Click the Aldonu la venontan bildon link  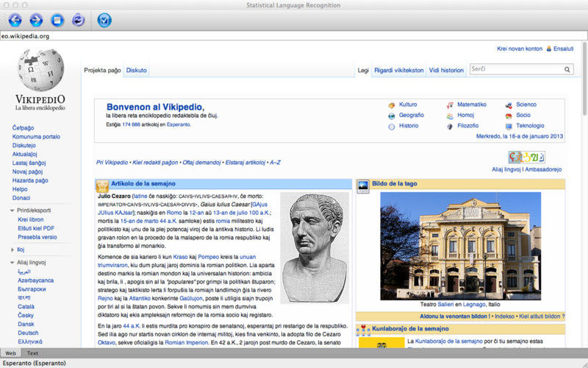tap(454, 316)
